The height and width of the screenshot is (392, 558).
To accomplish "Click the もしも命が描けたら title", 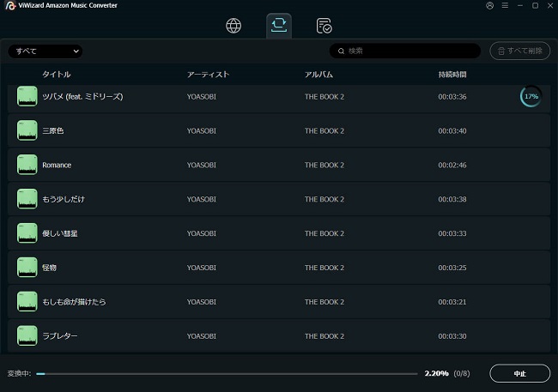I will (74, 302).
